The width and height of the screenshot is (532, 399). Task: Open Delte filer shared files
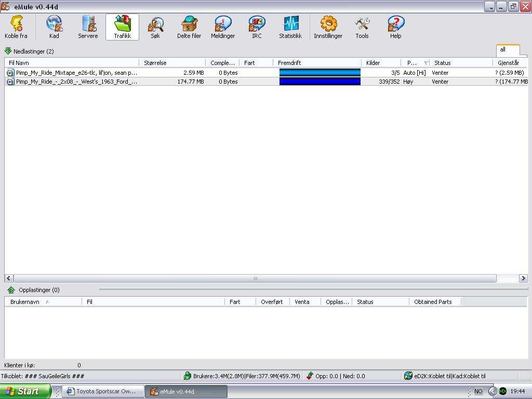coord(189,27)
